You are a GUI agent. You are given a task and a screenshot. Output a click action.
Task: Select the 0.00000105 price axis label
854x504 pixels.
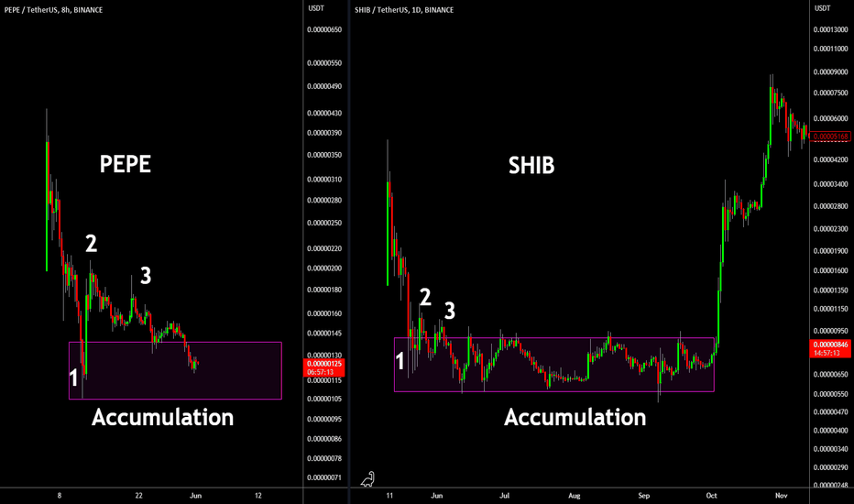point(324,400)
